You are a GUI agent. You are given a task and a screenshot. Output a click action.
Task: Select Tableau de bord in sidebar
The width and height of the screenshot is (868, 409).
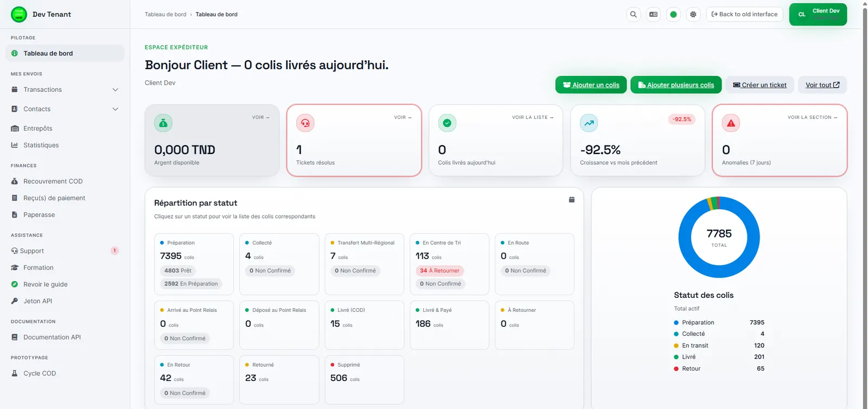[65, 53]
